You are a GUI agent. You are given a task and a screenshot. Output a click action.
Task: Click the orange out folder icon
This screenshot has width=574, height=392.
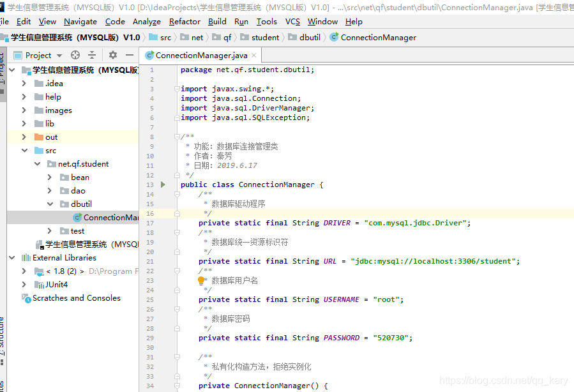pos(39,137)
